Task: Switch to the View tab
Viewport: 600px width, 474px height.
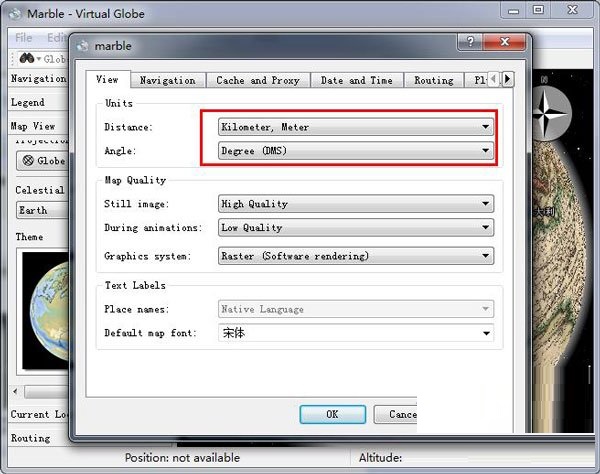Action: [108, 80]
